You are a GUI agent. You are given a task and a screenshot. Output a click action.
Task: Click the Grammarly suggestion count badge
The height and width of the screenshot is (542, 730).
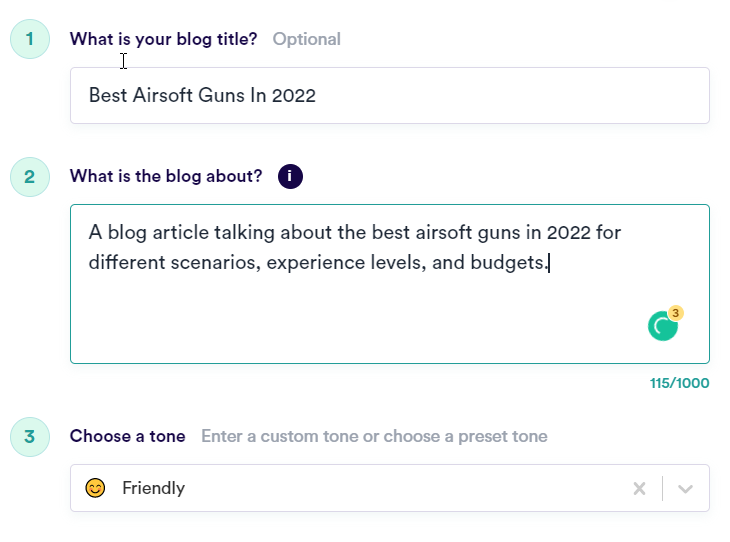click(676, 313)
